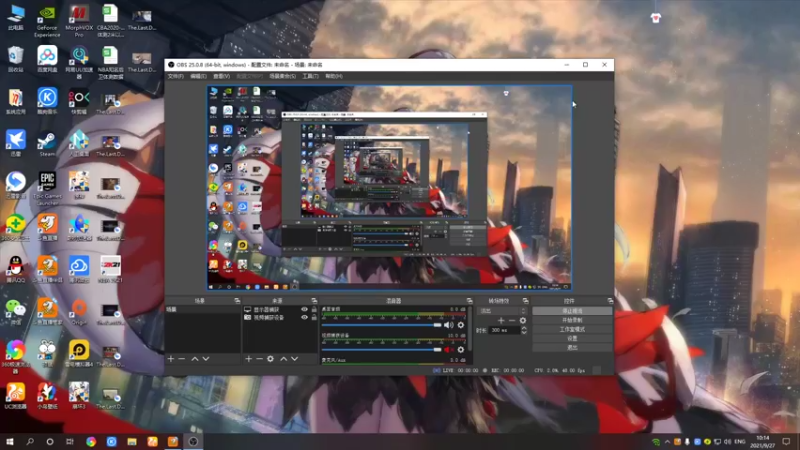The image size is (800, 450).
Task: Open the 腾讯QQ penguin desktop icon
Action: tap(16, 270)
